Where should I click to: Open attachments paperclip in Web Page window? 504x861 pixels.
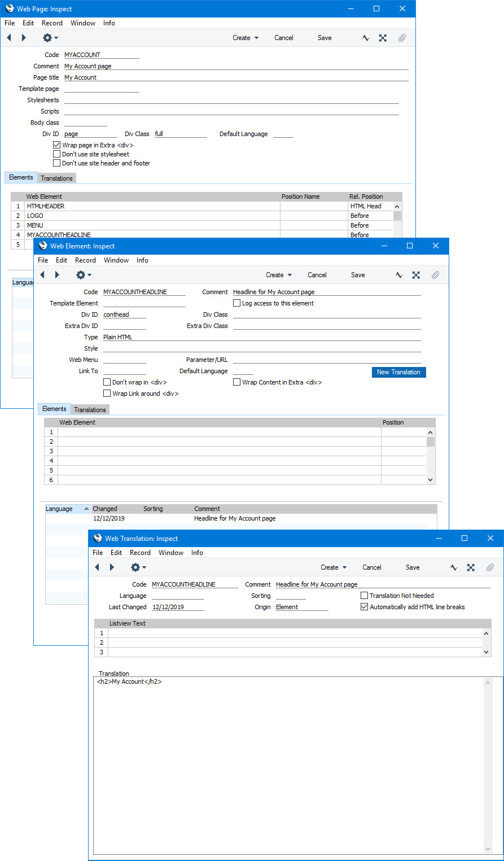point(402,38)
